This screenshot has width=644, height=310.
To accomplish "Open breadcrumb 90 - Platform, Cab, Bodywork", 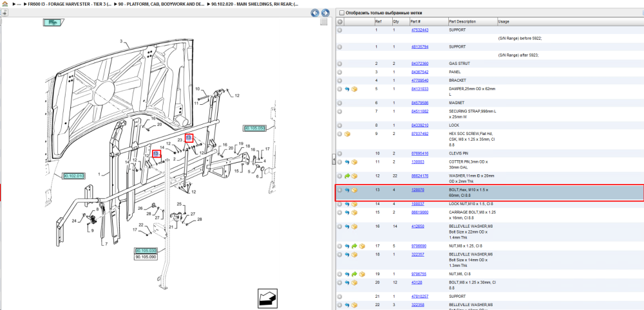I will [x=162, y=4].
